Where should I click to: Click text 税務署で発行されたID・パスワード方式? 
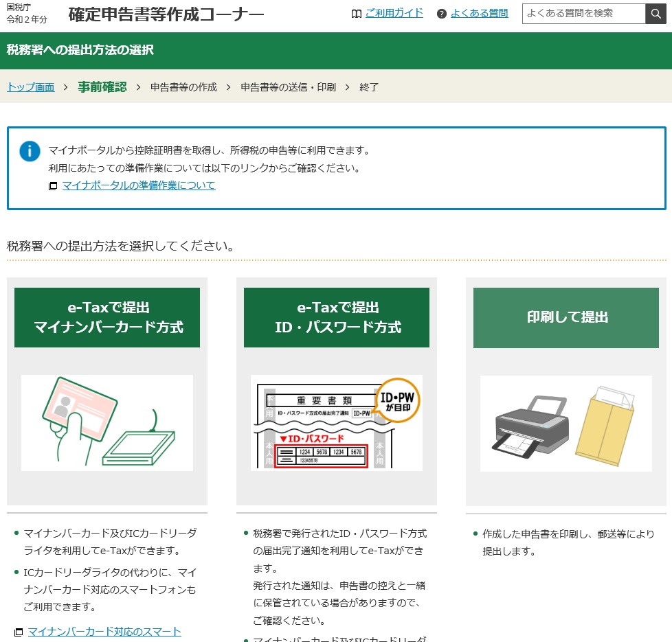pyautogui.click(x=340, y=534)
